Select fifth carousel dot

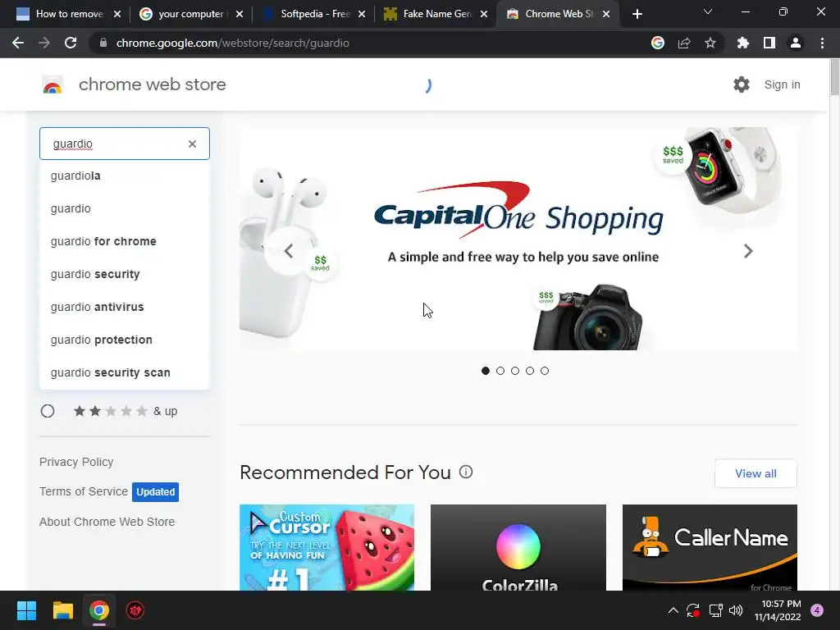pyautogui.click(x=545, y=371)
